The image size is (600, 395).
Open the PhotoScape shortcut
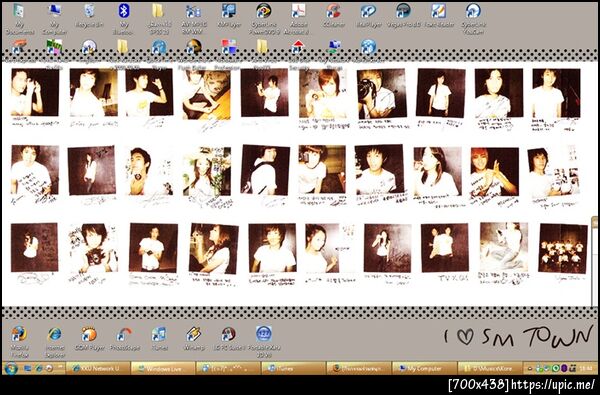click(124, 339)
